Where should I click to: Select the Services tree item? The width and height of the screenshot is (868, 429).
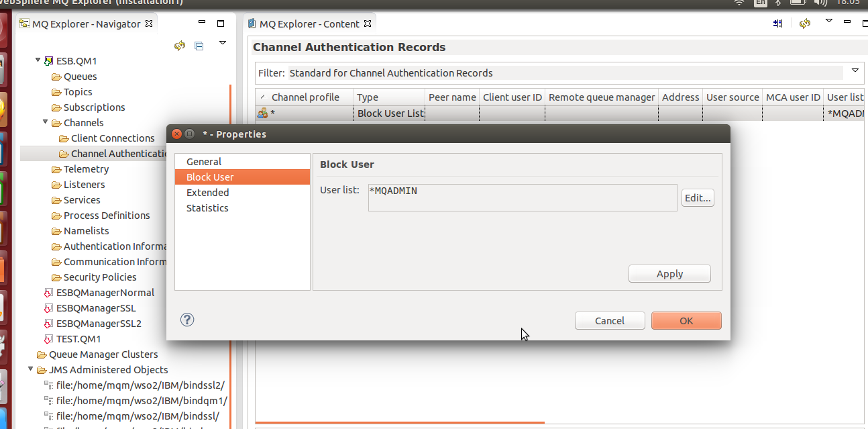82,200
